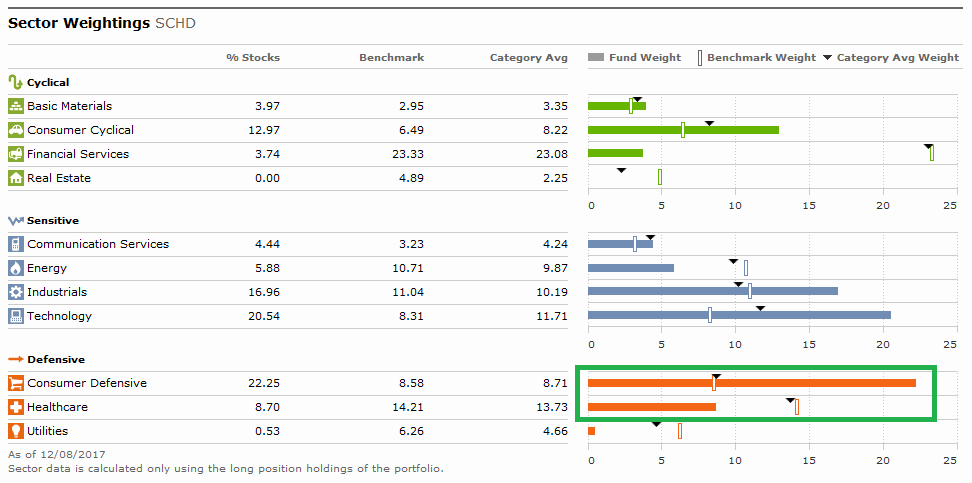
Task: Click the Industrials gear icon
Action: (x=16, y=292)
